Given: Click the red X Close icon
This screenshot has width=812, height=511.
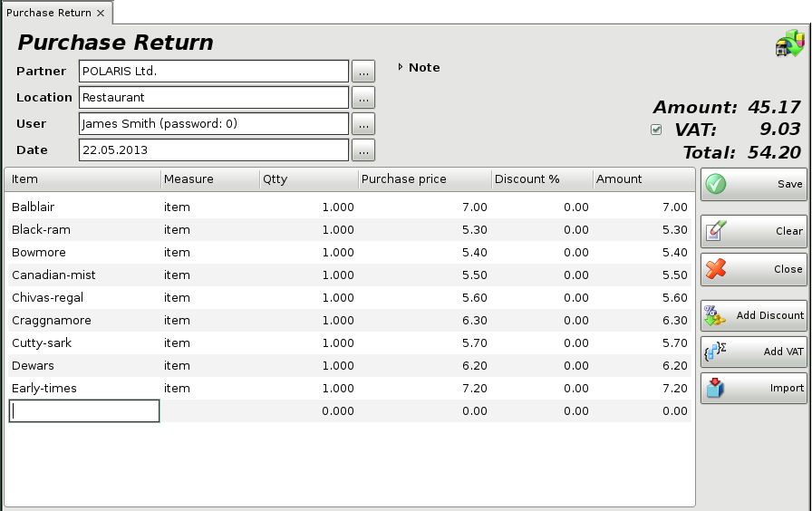Looking at the screenshot, I should click(716, 269).
